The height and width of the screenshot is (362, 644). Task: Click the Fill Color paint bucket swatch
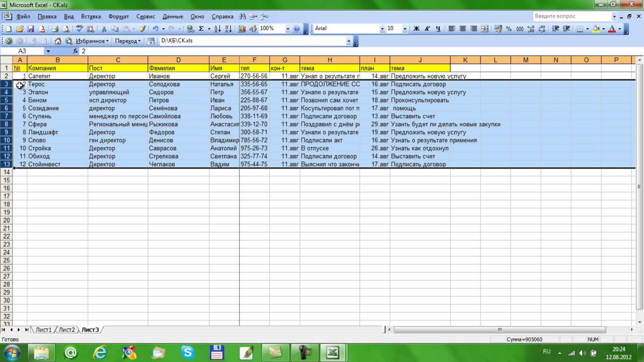tap(596, 29)
